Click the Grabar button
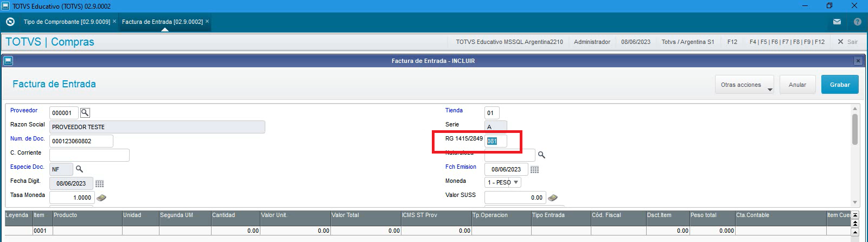Viewport: 868px width, 242px height. (840, 85)
